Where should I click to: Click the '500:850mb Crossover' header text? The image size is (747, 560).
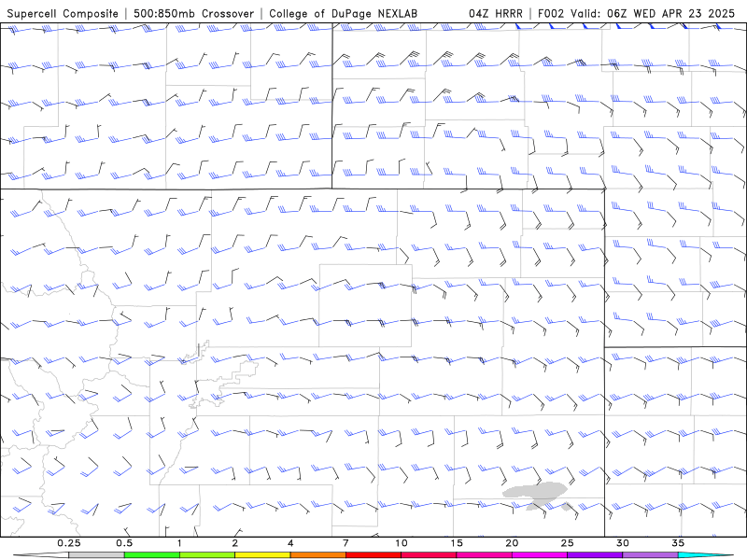[x=193, y=14]
